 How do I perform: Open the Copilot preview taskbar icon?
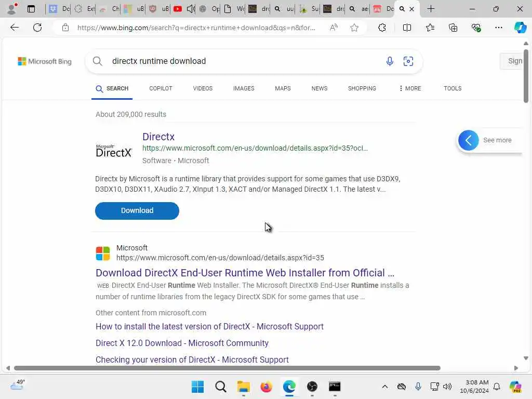(515, 387)
